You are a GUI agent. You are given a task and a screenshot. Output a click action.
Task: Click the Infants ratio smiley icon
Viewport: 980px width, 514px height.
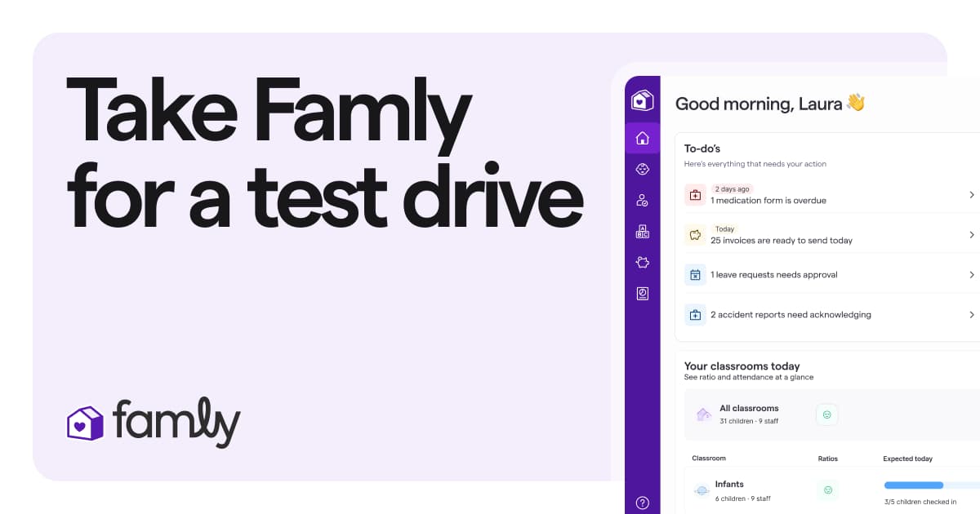coord(826,490)
